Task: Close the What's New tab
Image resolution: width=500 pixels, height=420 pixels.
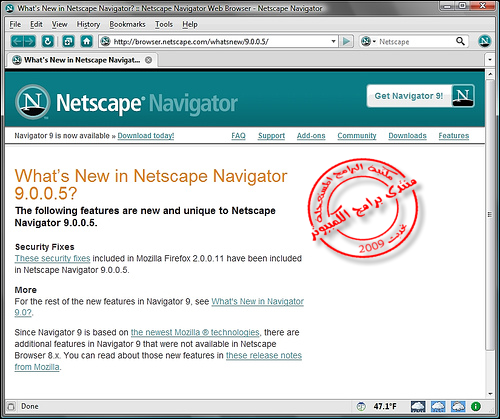Action: click(x=148, y=60)
